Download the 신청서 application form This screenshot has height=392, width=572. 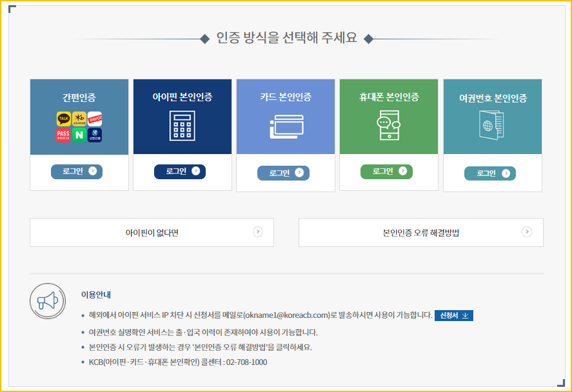(453, 315)
